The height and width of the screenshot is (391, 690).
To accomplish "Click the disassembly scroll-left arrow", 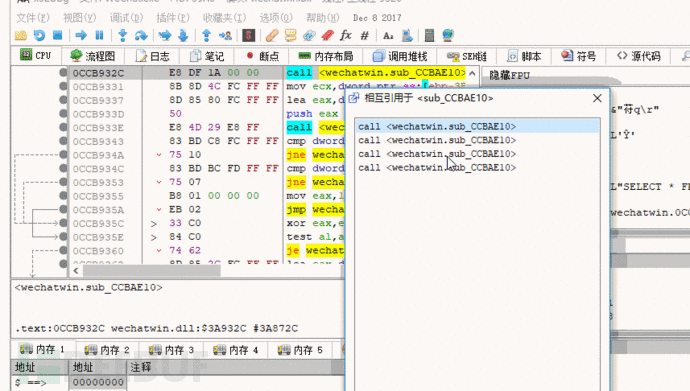I will coord(76,270).
